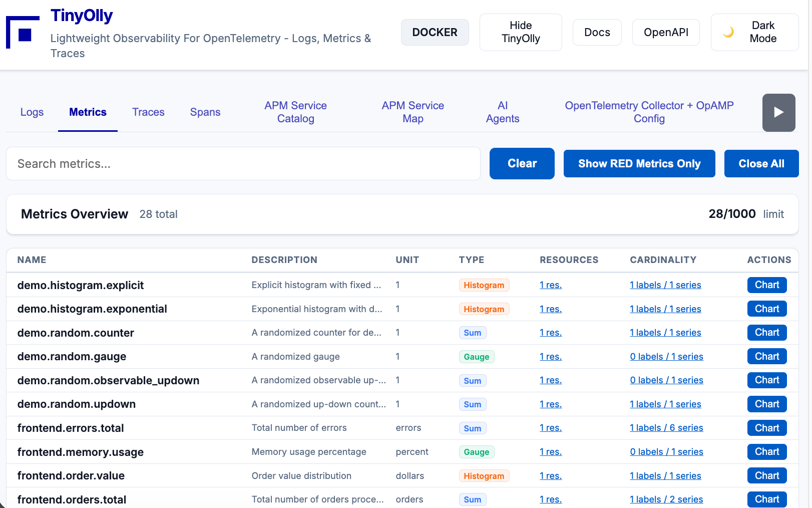Viewport: 812px width, 508px height.
Task: Open the Docs page
Action: 597,33
